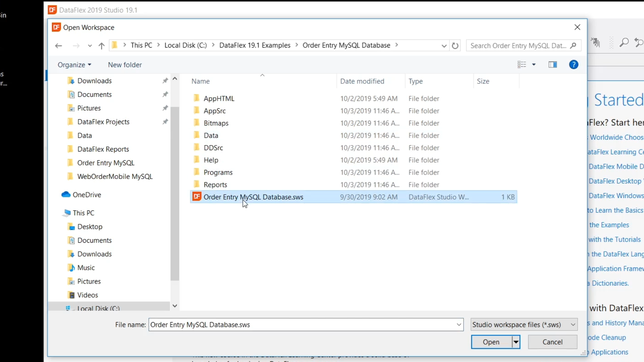Select OneDrive in navigation pane
644x362 pixels.
[87, 195]
